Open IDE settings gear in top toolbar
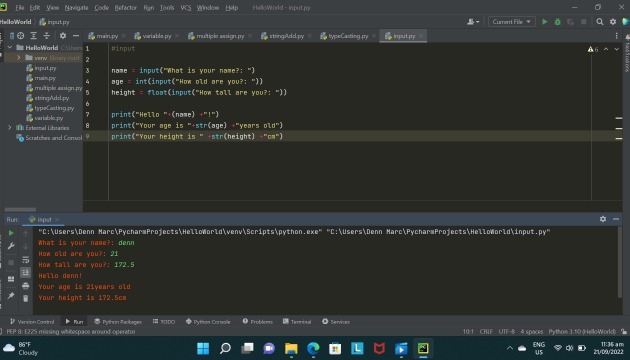The width and height of the screenshot is (630, 360). click(613, 22)
